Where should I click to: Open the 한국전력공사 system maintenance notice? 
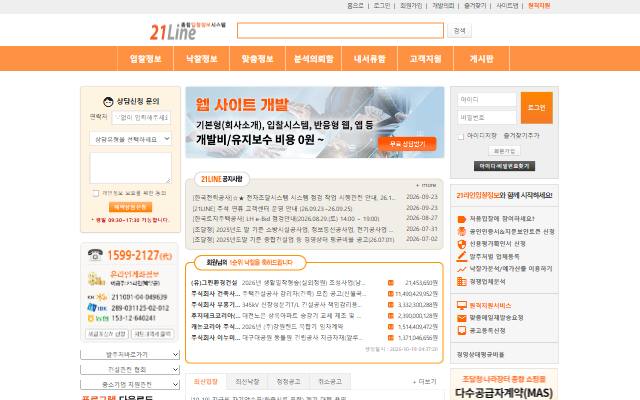pyautogui.click(x=294, y=198)
